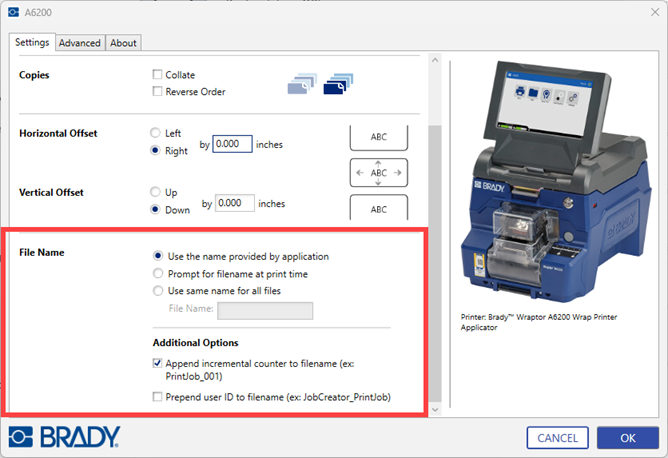Image resolution: width=668 pixels, height=458 pixels.
Task: Click the File Name section heading
Action: pyautogui.click(x=42, y=252)
